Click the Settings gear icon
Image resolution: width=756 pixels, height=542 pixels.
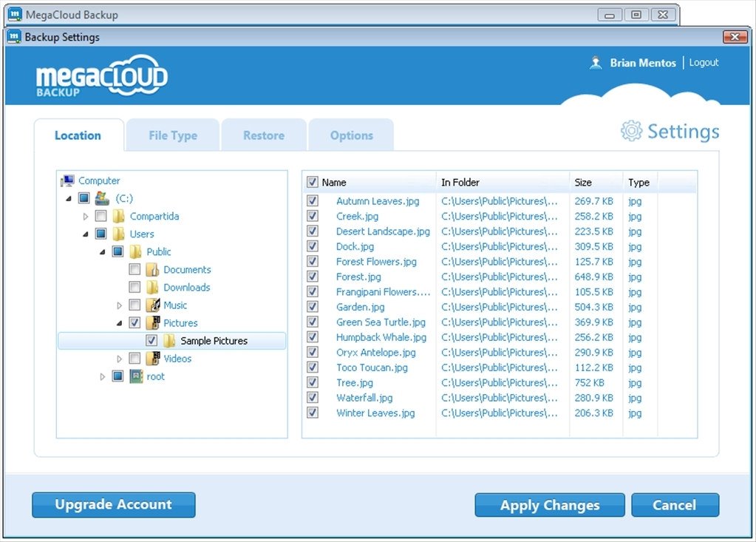(x=631, y=131)
